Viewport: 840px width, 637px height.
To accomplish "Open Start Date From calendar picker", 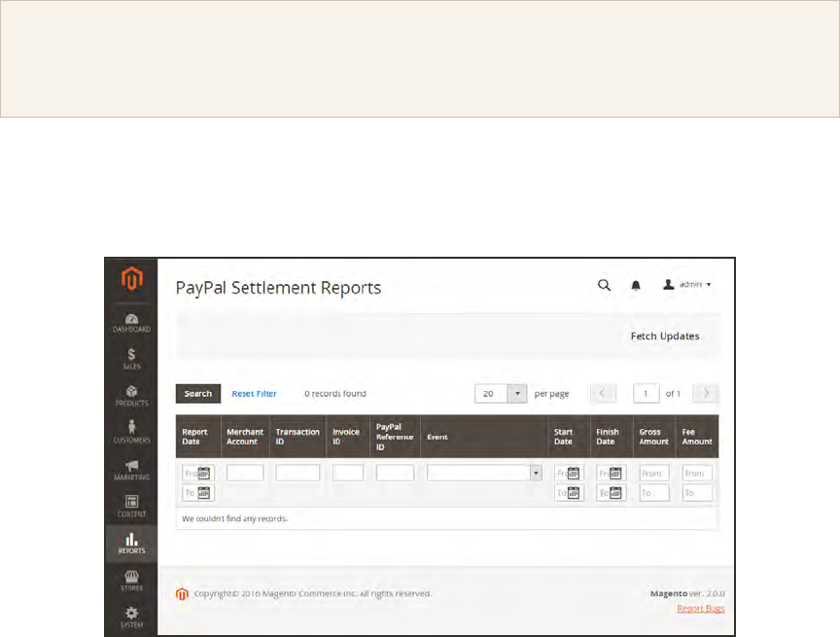I will tap(574, 473).
